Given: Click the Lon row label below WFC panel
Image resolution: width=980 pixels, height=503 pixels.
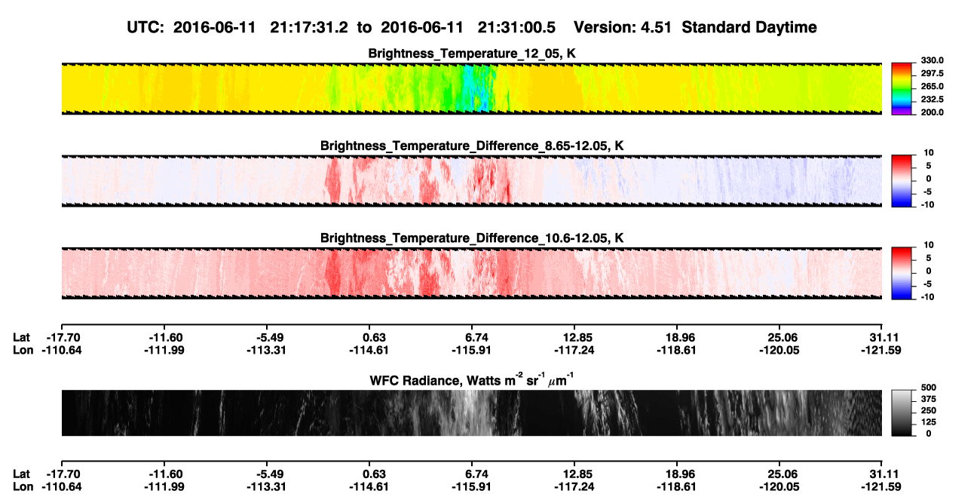Looking at the screenshot, I should pos(23,487).
